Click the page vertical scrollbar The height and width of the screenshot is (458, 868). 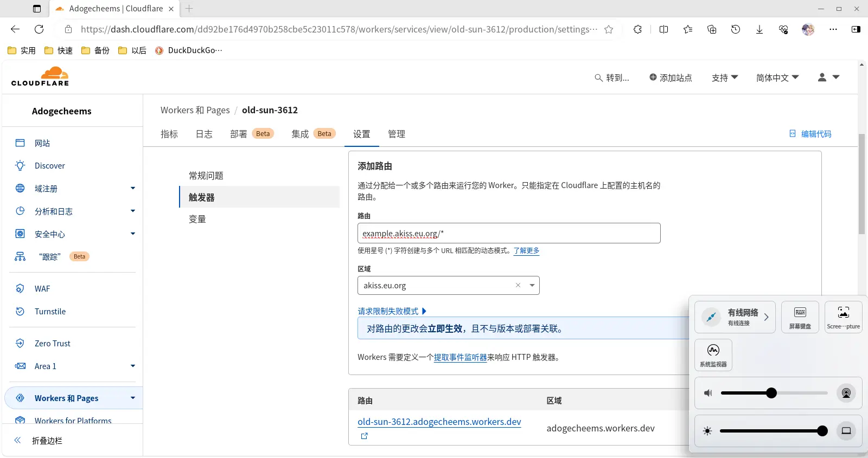pyautogui.click(x=862, y=184)
